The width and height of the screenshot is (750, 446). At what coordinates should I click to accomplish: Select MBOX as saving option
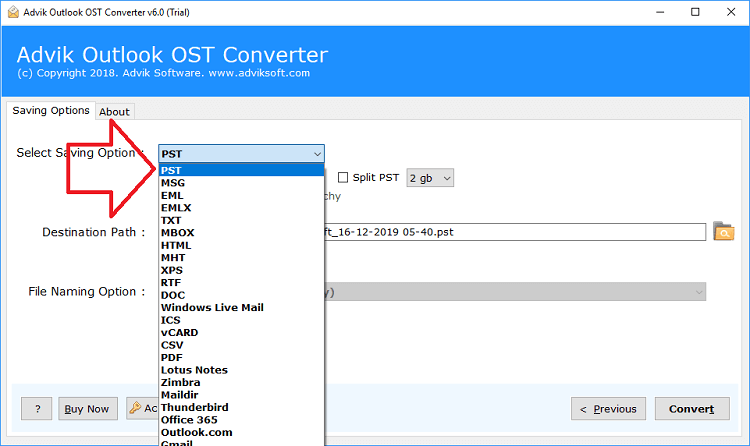coord(242,233)
